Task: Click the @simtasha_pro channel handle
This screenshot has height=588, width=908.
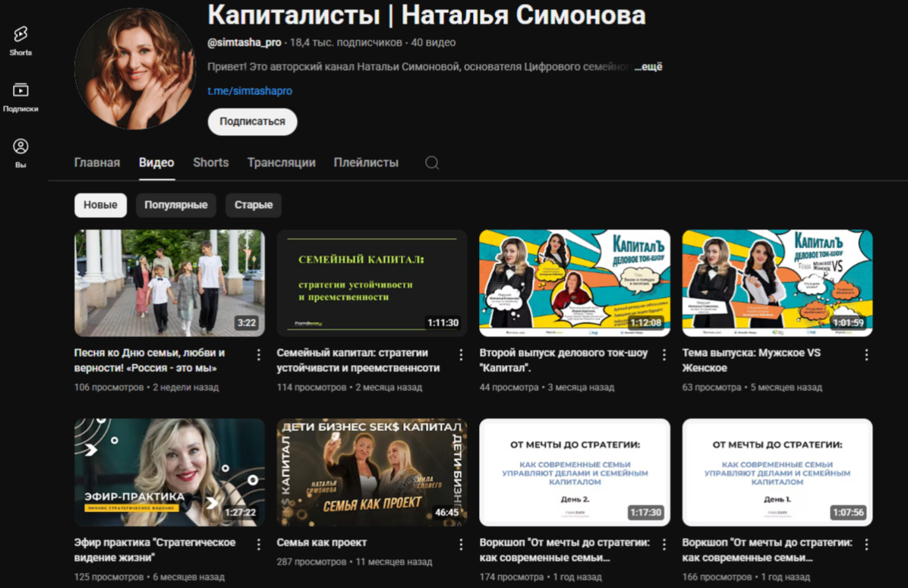Action: 244,42
